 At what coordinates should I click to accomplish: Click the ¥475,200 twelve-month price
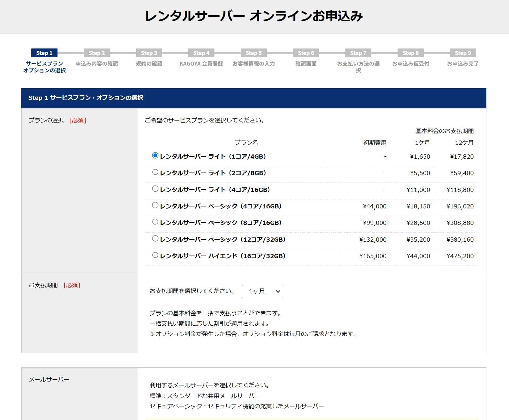[x=460, y=256]
